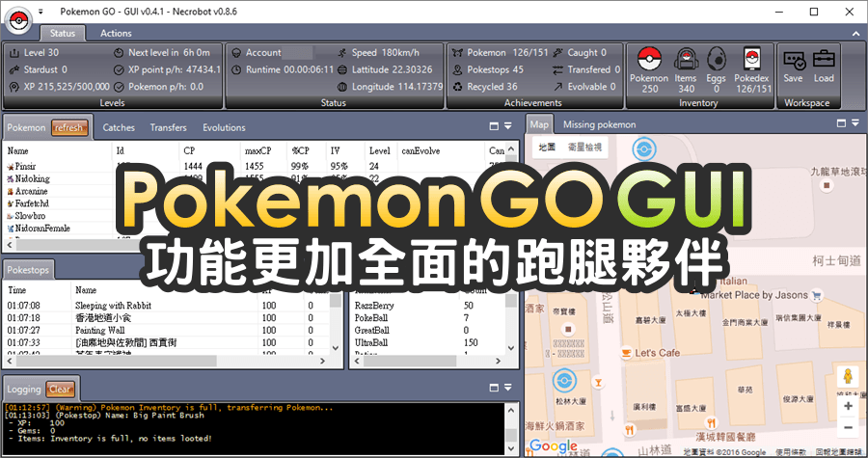868x458 pixels.
Task: Click the Pokemon refresh button
Action: [x=69, y=128]
